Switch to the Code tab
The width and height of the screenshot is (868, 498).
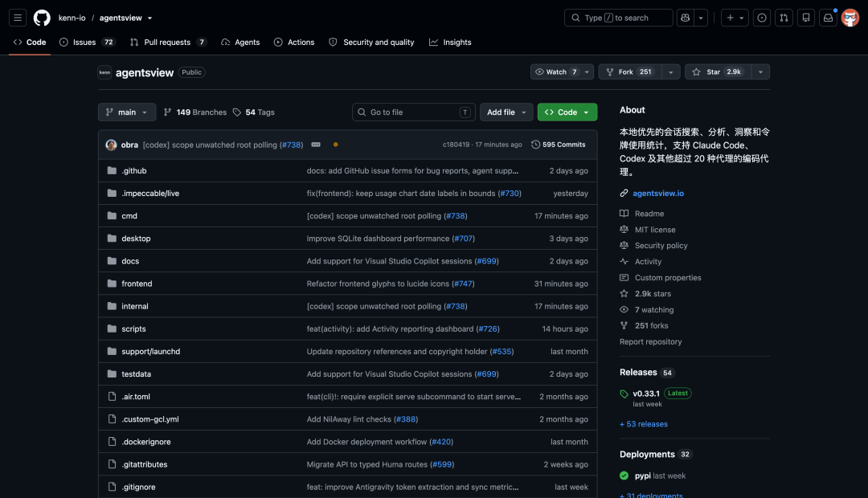tap(30, 42)
